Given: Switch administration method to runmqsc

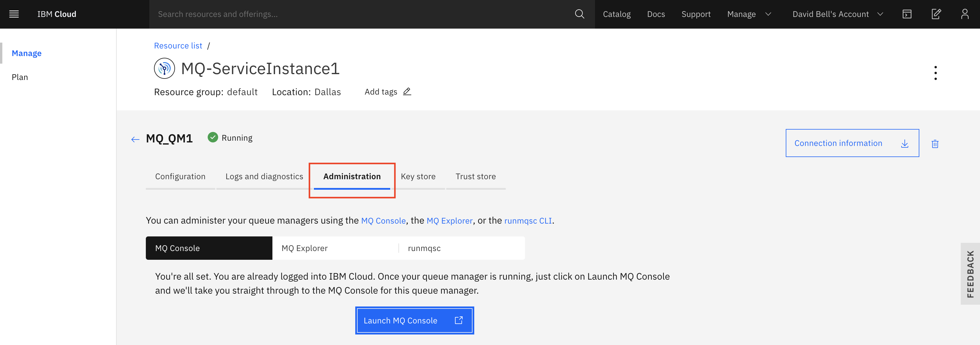Looking at the screenshot, I should (x=423, y=248).
